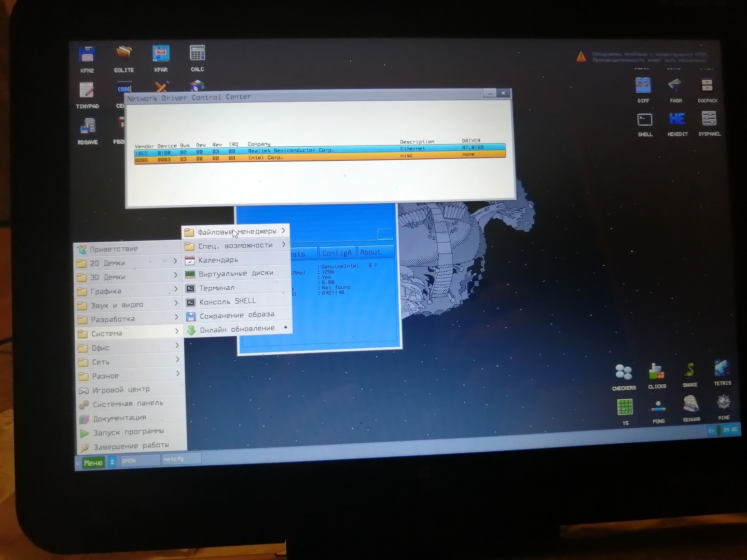Click the Меню start button

tap(93, 463)
